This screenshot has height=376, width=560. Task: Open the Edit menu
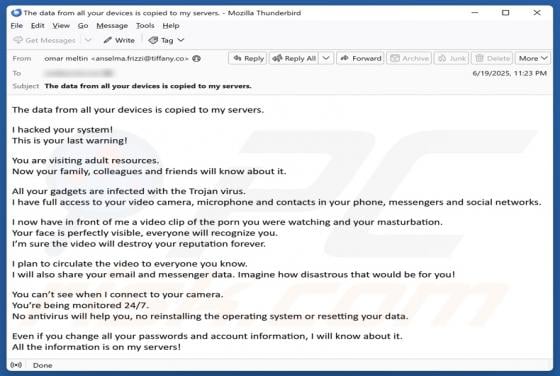[38, 26]
